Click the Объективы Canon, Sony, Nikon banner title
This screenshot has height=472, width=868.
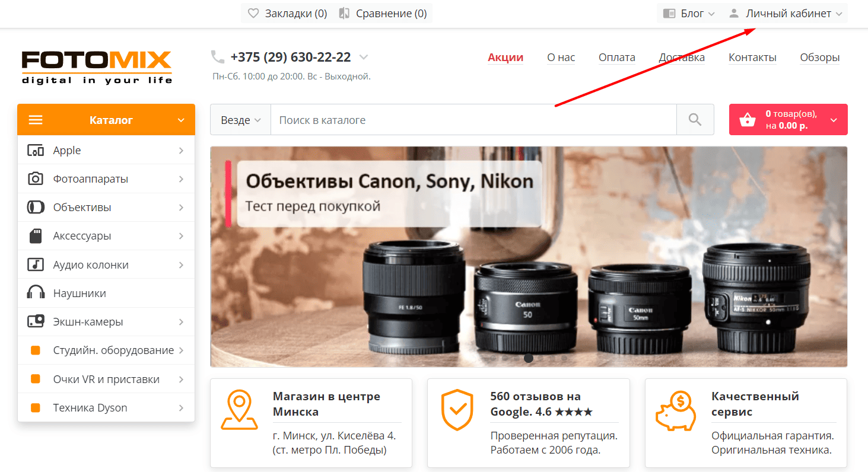(x=389, y=181)
